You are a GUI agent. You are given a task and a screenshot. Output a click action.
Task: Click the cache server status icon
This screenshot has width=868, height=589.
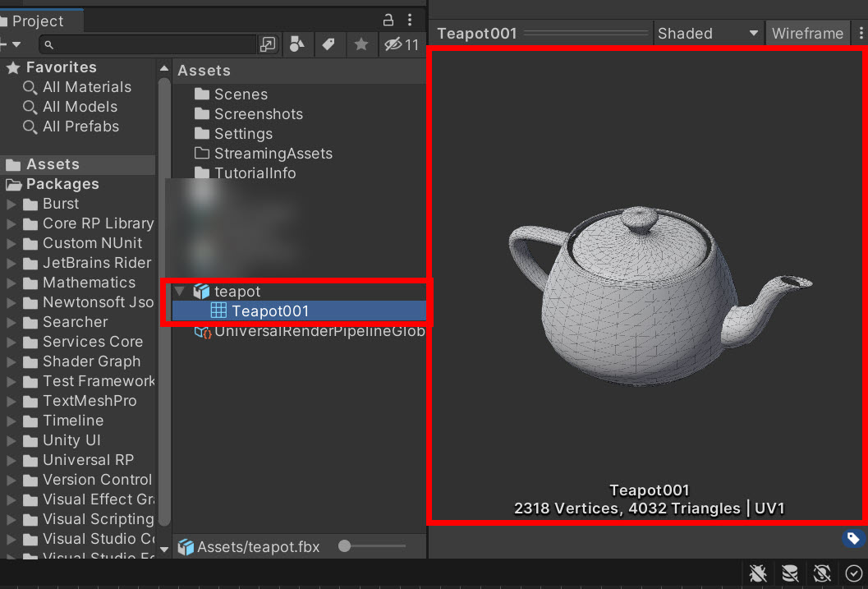pos(790,574)
